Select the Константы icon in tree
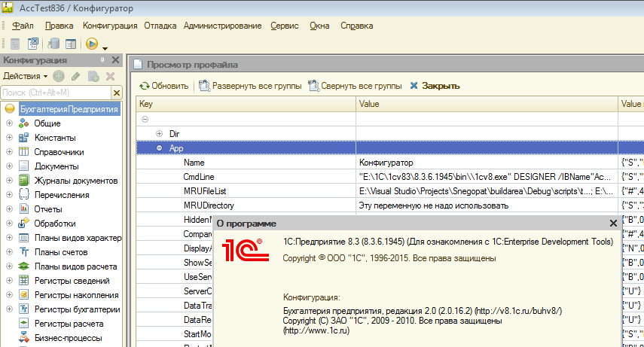Viewport: 644px width, 347px height. click(x=24, y=138)
